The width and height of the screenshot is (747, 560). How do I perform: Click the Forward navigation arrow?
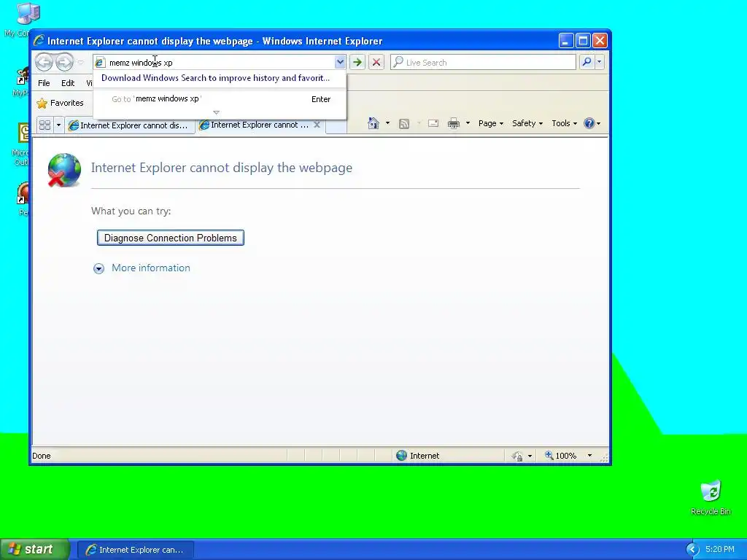point(64,63)
